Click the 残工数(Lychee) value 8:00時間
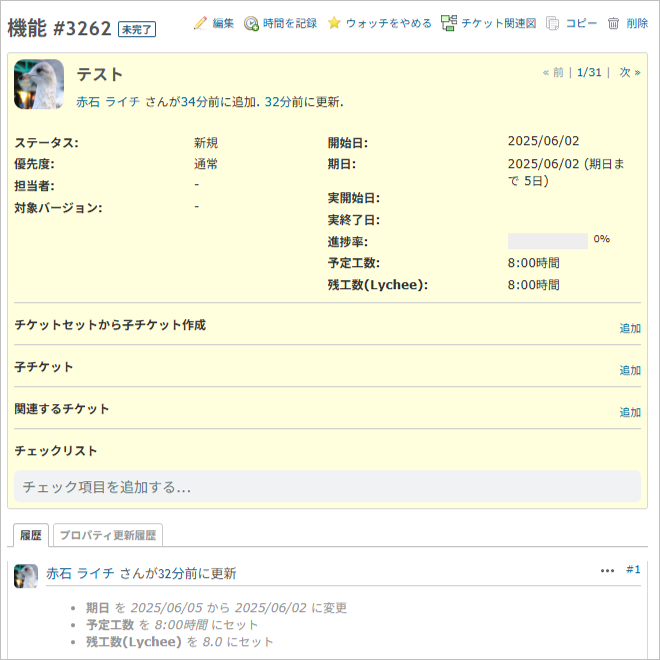Image resolution: width=660 pixels, height=660 pixels. coord(533,285)
